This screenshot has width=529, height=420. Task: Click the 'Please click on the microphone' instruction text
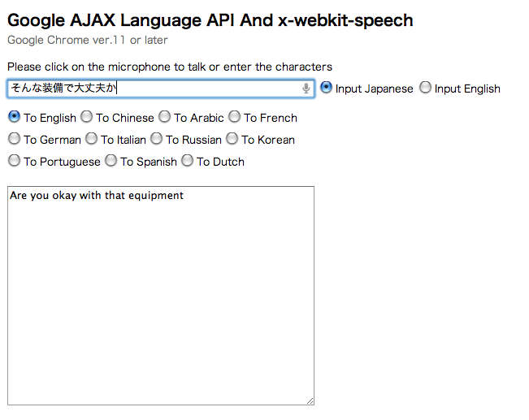[x=170, y=67]
